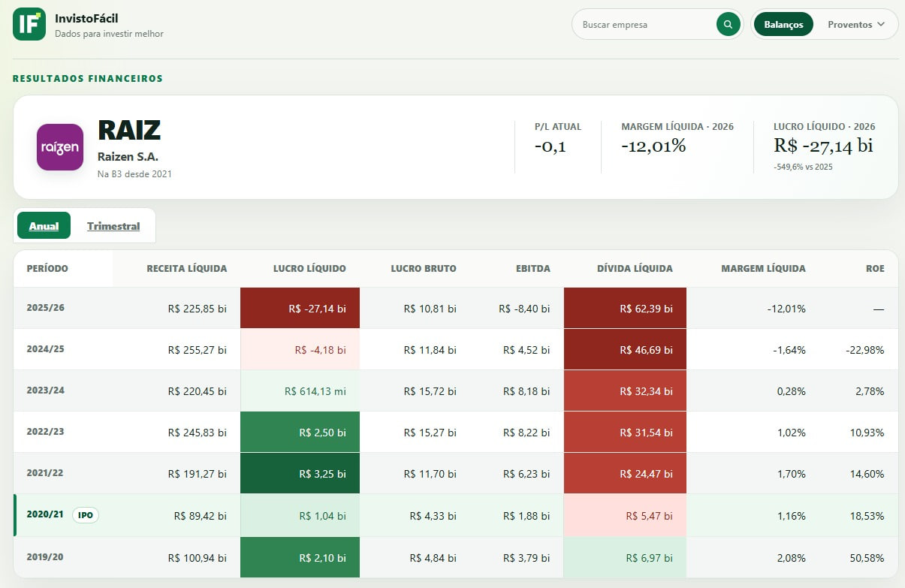Select the 2024/25 period row label
The image size is (905, 588).
(45, 349)
